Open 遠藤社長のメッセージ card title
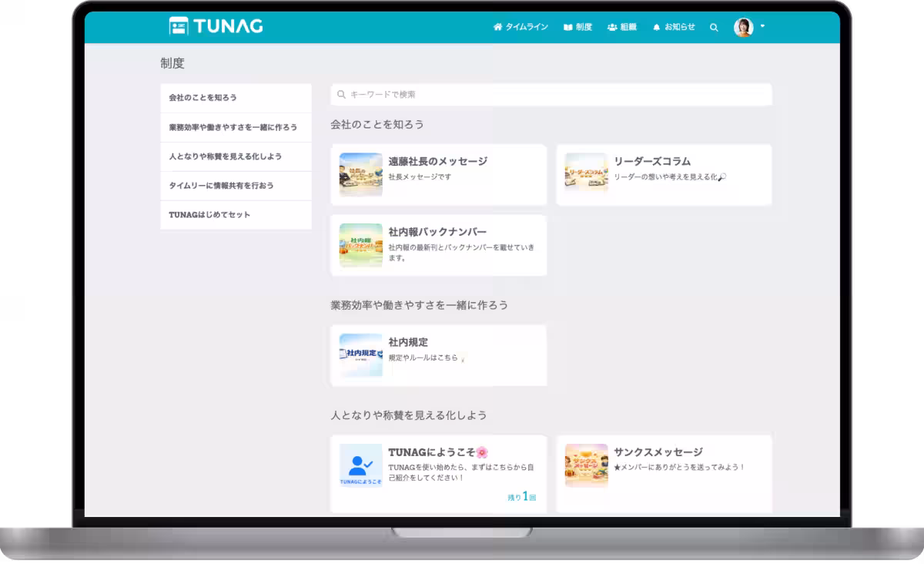The width and height of the screenshot is (924, 564). tap(437, 161)
